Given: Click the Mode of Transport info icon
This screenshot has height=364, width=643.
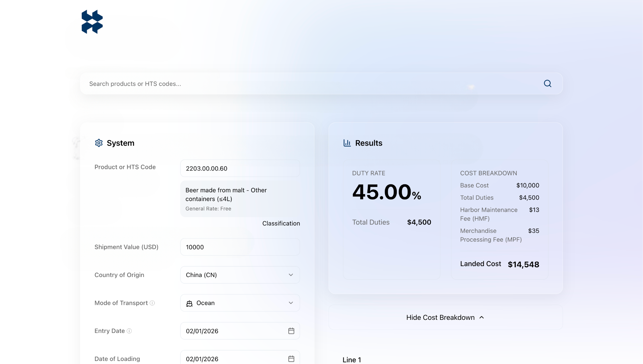Looking at the screenshot, I should (x=152, y=303).
